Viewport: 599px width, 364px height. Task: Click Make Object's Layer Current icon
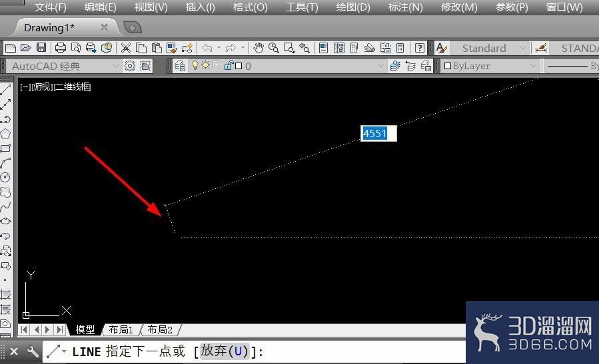[x=394, y=66]
